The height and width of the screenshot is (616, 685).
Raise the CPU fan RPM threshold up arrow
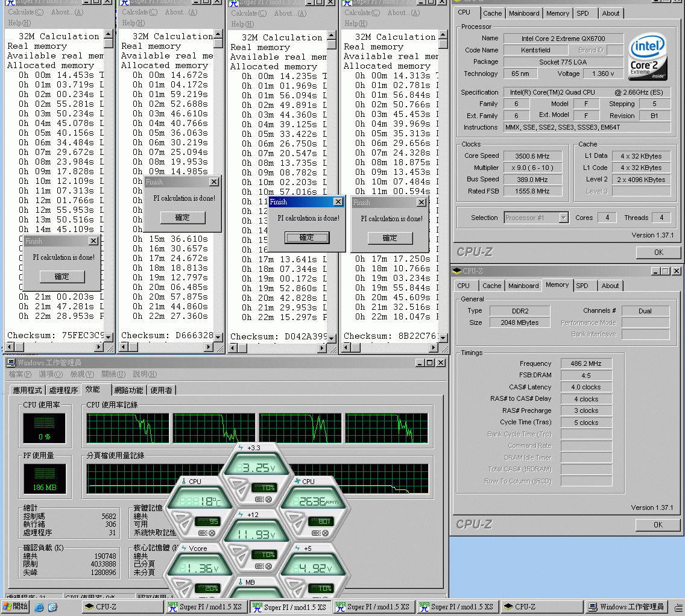[x=292, y=517]
